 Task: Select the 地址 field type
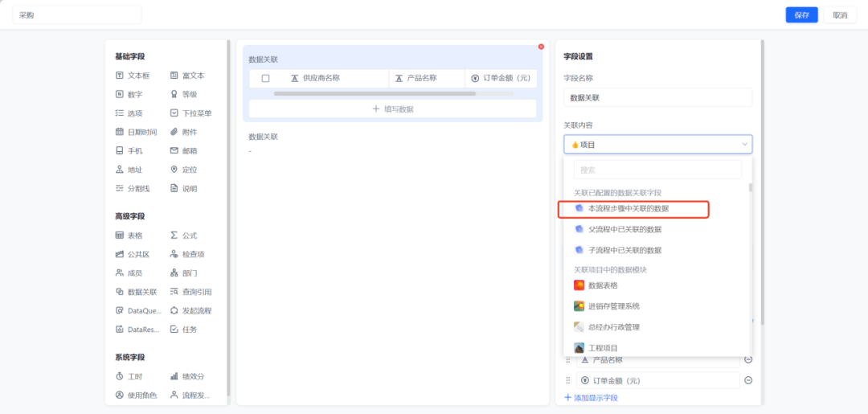click(129, 170)
